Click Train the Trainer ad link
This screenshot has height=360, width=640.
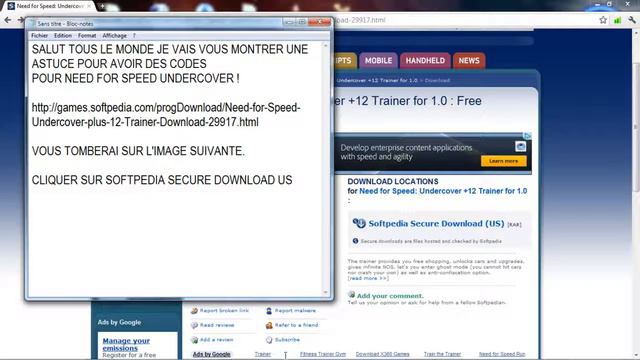pos(442,354)
